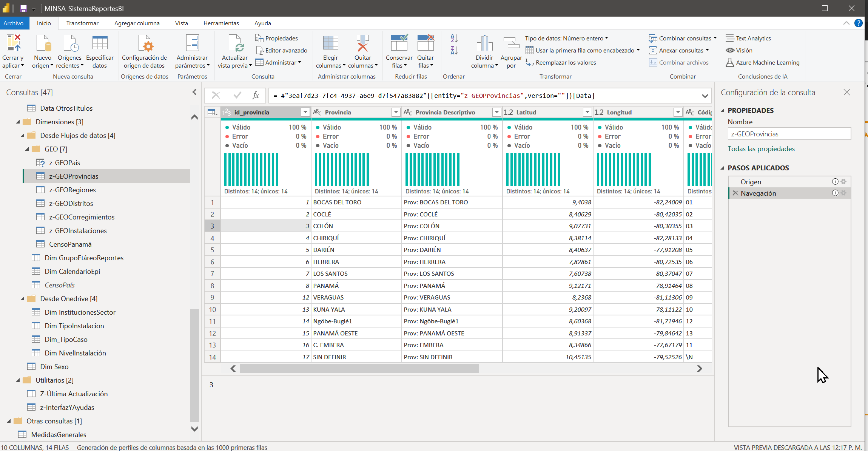This screenshot has width=868, height=451.
Task: Drag the horizontal scrollbar right
Action: [701, 368]
